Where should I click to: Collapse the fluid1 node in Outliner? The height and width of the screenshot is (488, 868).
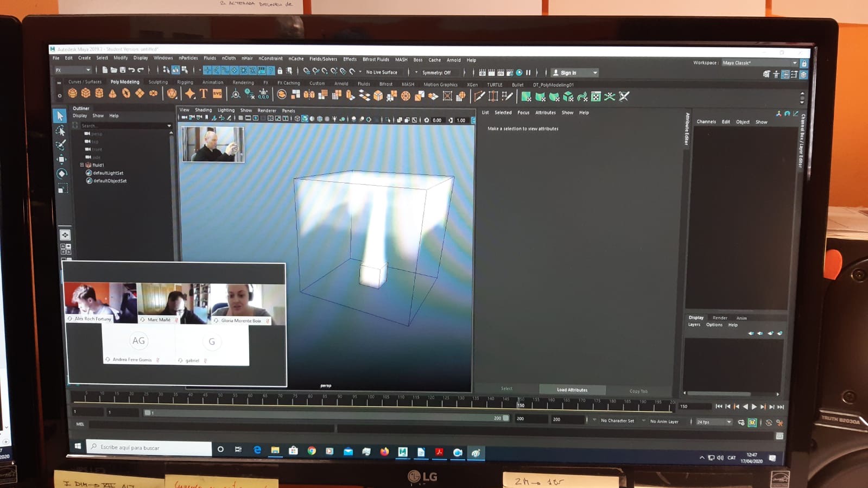(x=82, y=165)
